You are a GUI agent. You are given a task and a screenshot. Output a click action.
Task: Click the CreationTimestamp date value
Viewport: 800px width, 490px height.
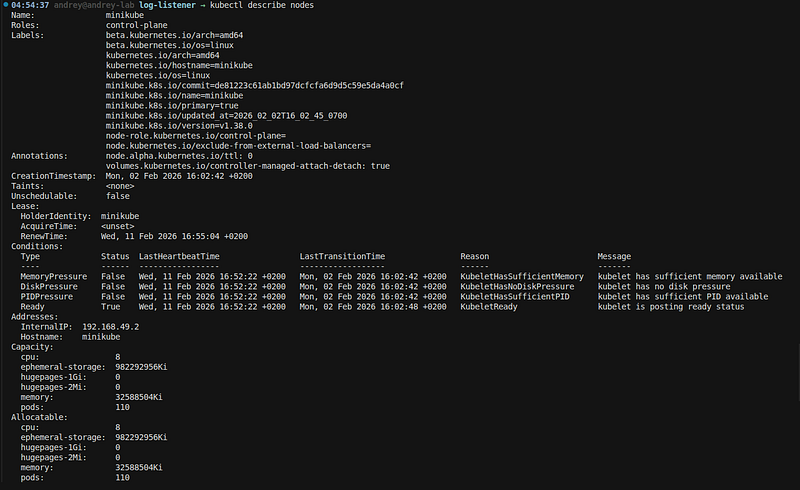pos(179,176)
